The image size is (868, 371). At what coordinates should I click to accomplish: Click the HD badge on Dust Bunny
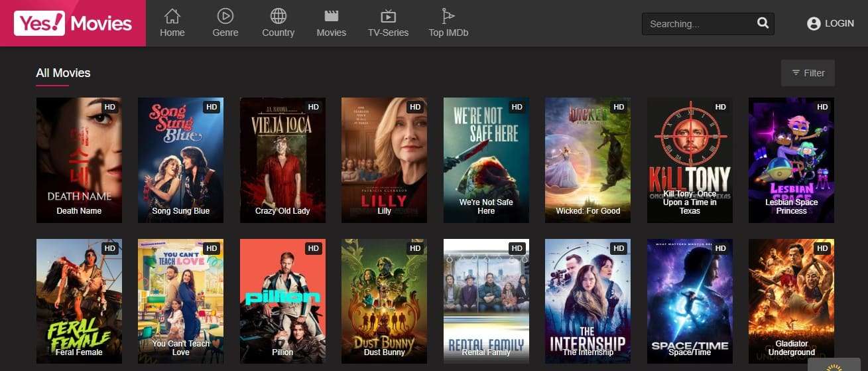click(415, 248)
